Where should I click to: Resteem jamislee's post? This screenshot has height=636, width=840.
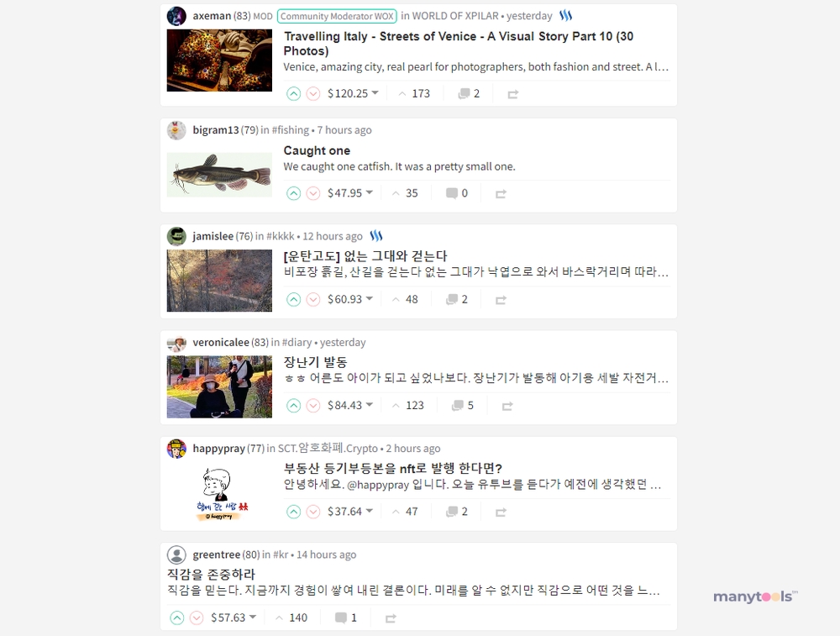[x=501, y=300]
